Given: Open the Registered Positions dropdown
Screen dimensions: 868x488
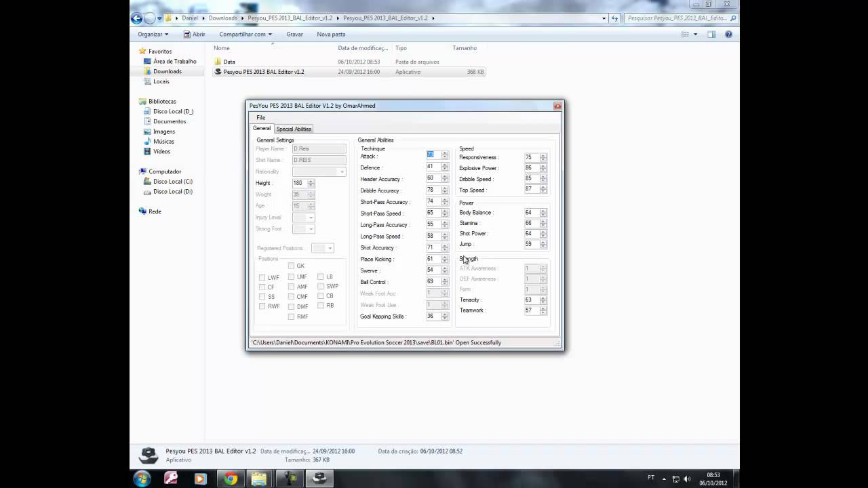Looking at the screenshot, I should tap(330, 248).
